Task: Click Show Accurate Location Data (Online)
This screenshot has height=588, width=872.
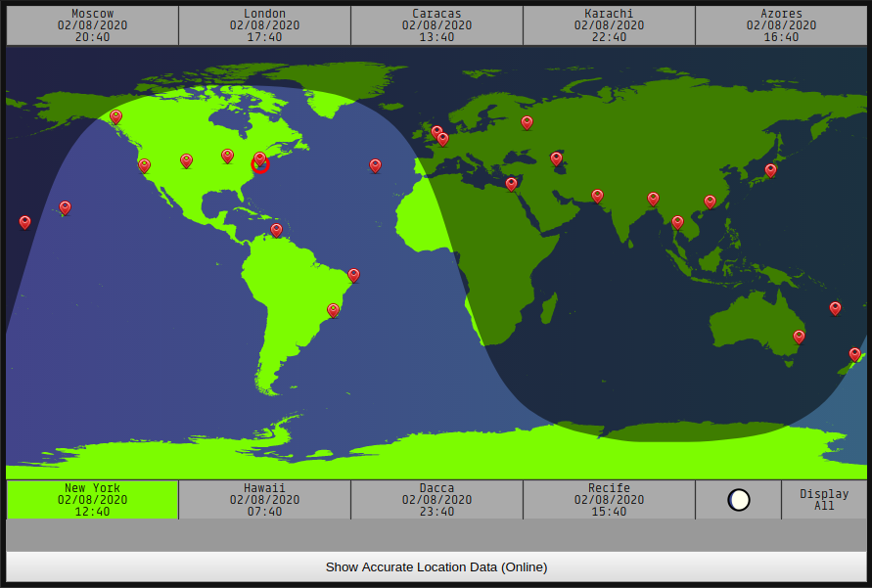Action: click(436, 566)
